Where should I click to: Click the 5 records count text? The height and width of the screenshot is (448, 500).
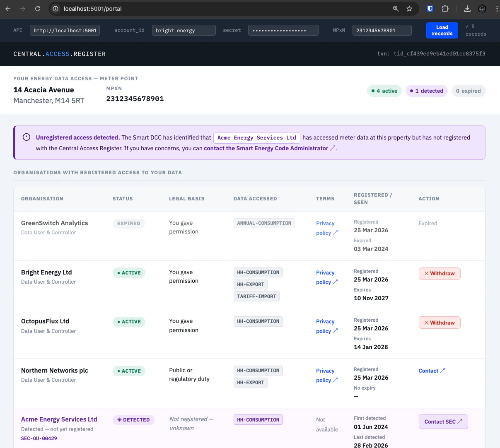click(x=476, y=30)
